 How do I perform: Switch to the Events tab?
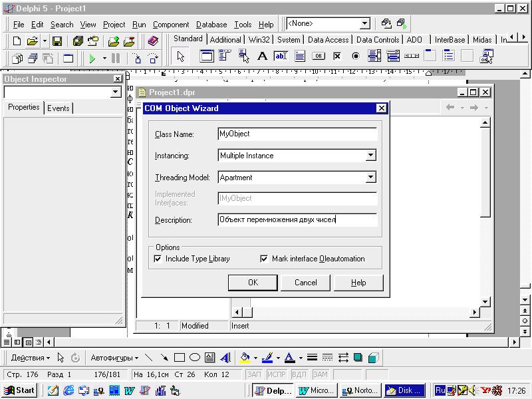(x=59, y=108)
